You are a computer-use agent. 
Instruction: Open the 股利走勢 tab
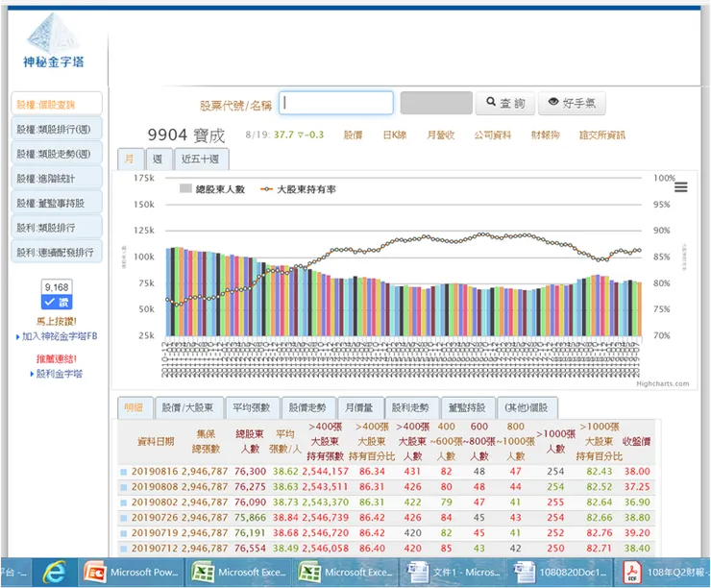[x=412, y=407]
